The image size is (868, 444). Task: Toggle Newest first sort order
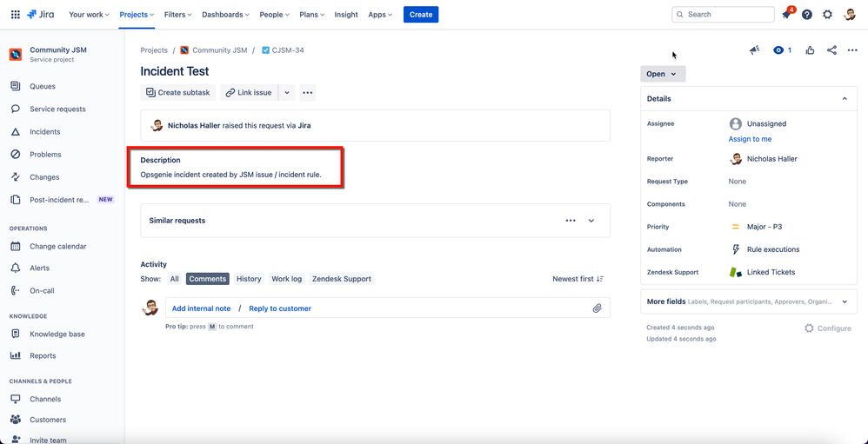tap(578, 279)
